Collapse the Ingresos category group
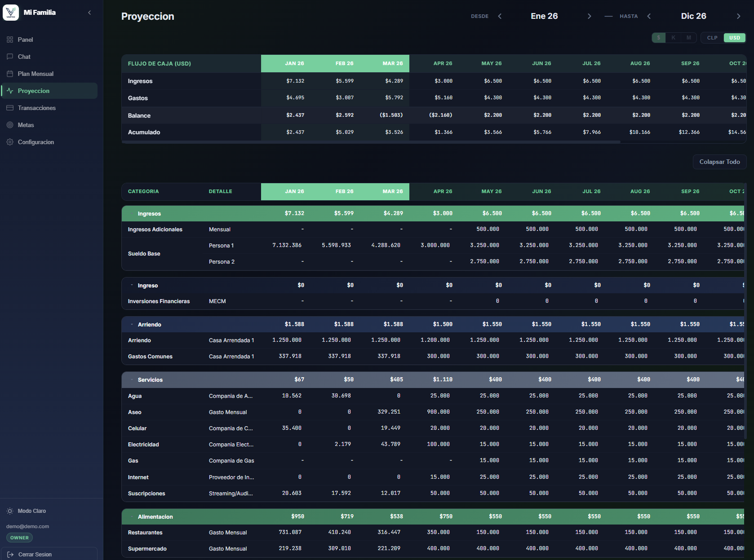The height and width of the screenshot is (560, 754). tap(132, 214)
